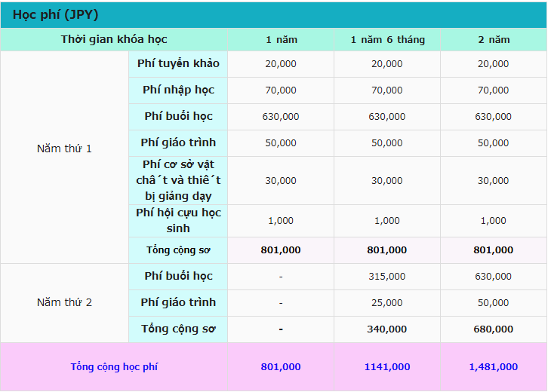551x392 pixels.
Task: Click the Tổng cộng học phí label
Action: 114,366
